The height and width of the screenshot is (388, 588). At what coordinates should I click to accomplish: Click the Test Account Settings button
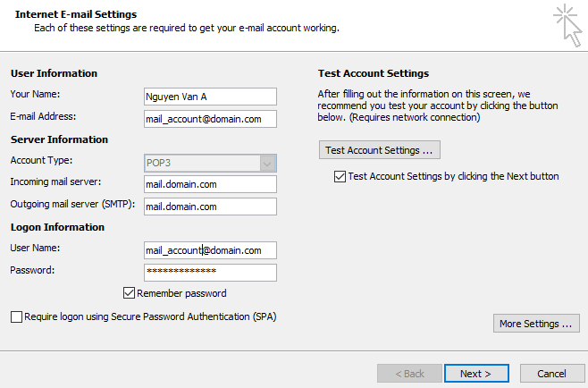point(380,150)
